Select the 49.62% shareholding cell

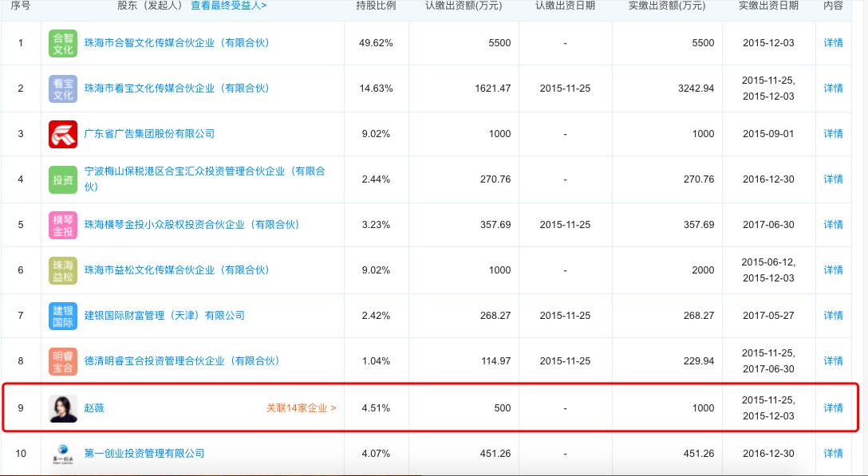click(376, 43)
